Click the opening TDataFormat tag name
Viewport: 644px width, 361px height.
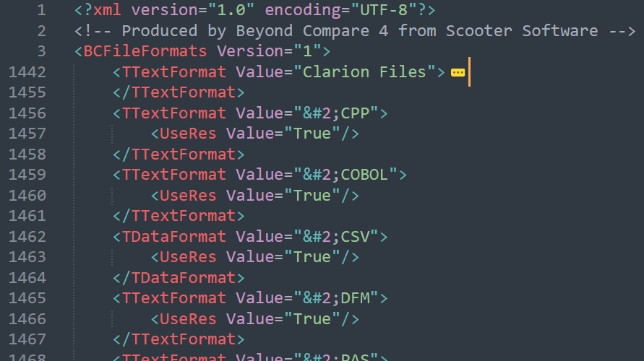[x=173, y=237]
